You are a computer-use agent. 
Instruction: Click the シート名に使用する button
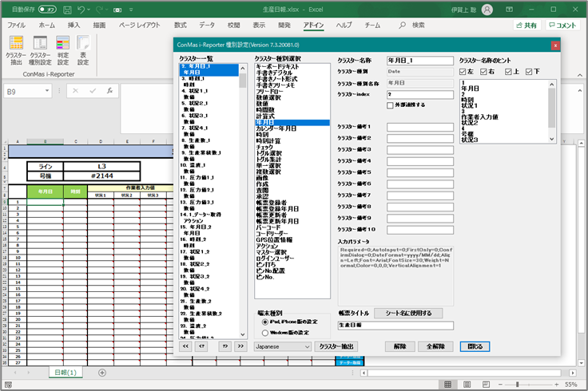pos(407,313)
